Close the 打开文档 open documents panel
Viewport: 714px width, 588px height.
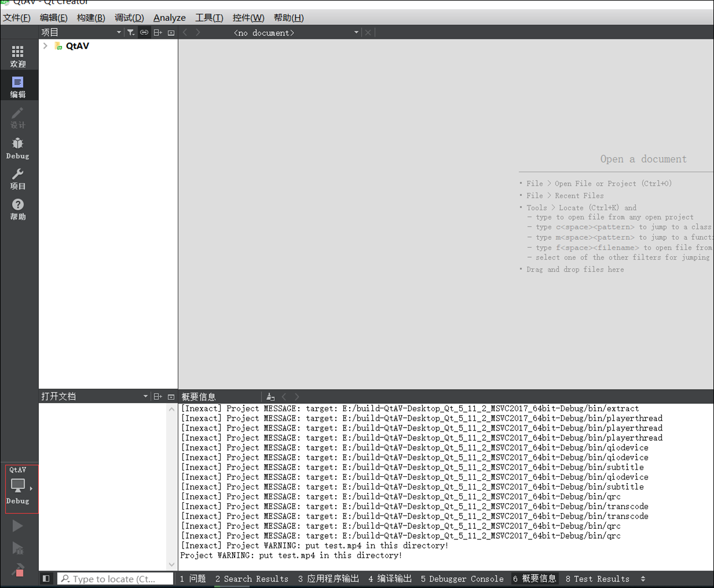171,396
